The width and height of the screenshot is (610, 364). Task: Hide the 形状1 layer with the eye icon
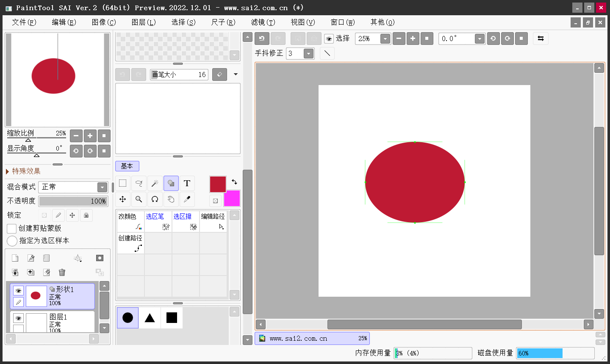pos(18,291)
